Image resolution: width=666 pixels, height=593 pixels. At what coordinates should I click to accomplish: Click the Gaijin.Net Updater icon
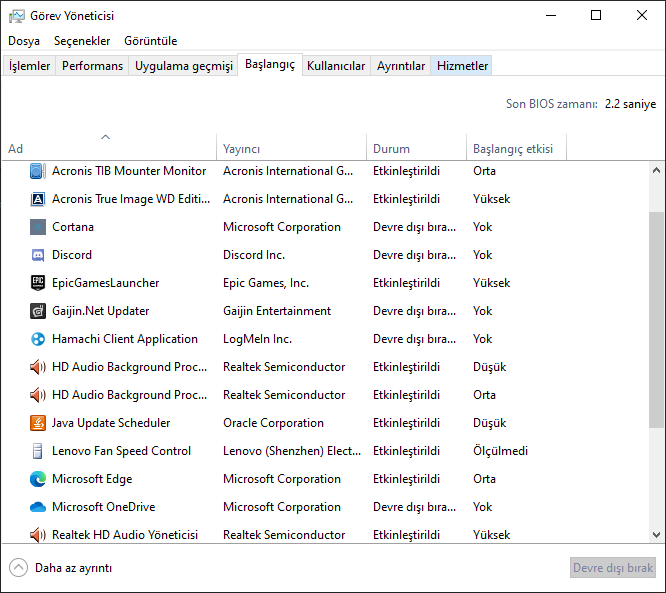point(38,311)
